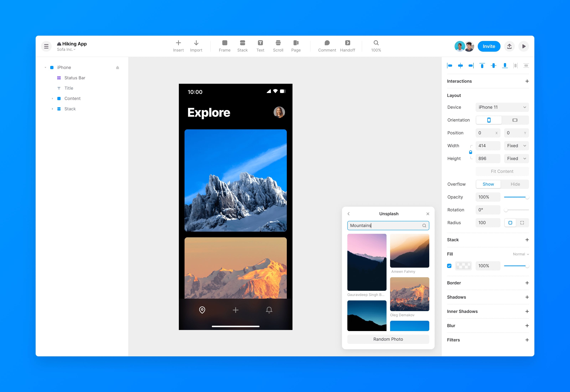
Task: Go back in Unsplash panel
Action: [349, 214]
